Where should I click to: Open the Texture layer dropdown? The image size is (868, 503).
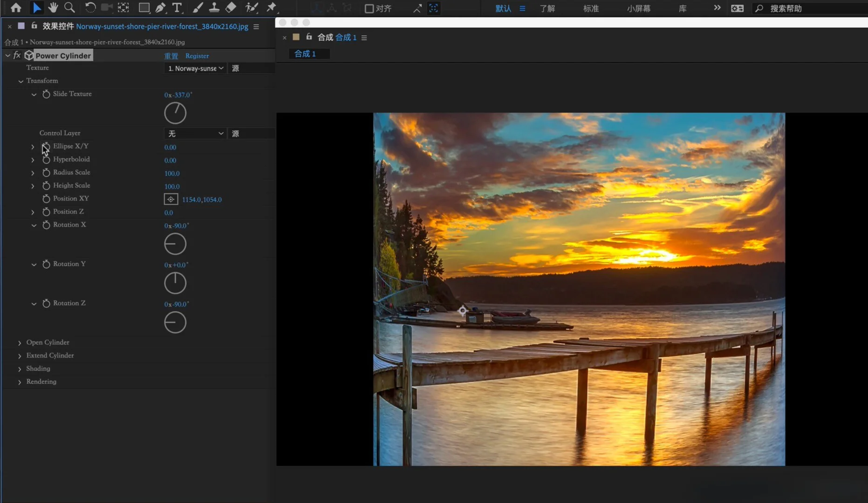tap(196, 68)
